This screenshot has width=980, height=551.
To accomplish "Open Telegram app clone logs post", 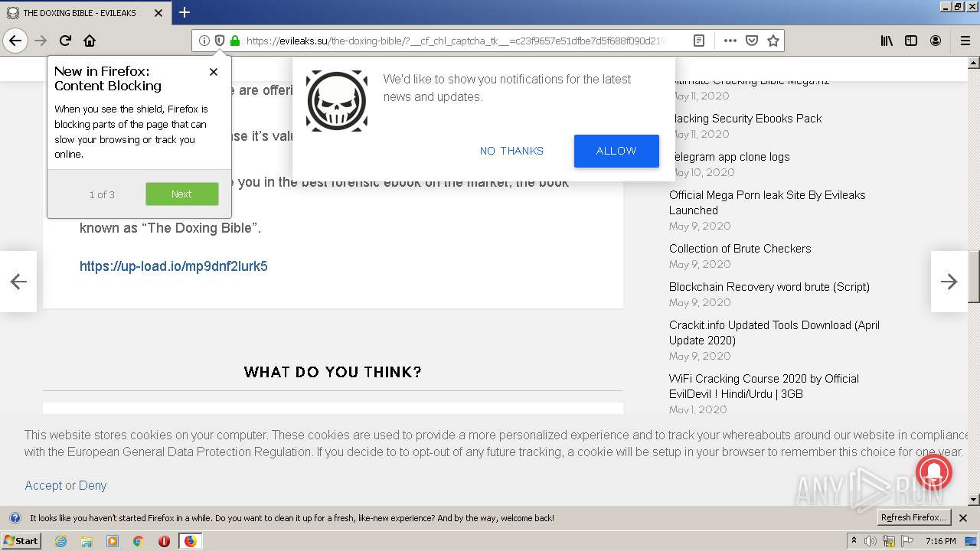I will 729,157.
